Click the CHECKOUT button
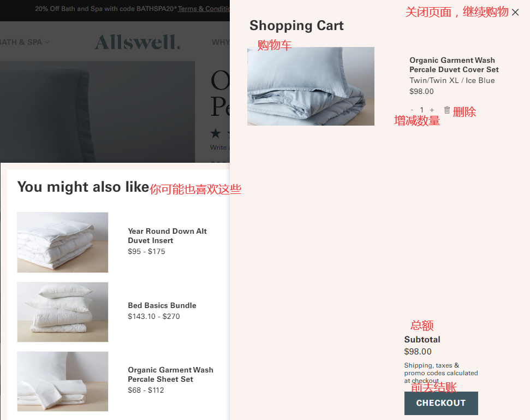530x420 pixels. pyautogui.click(x=441, y=403)
